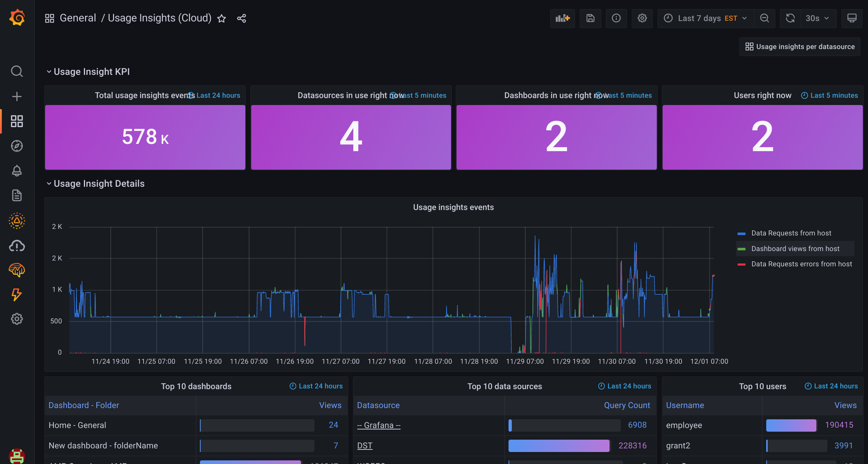Save the dashboard using the save icon
868x464 pixels.
(x=590, y=18)
